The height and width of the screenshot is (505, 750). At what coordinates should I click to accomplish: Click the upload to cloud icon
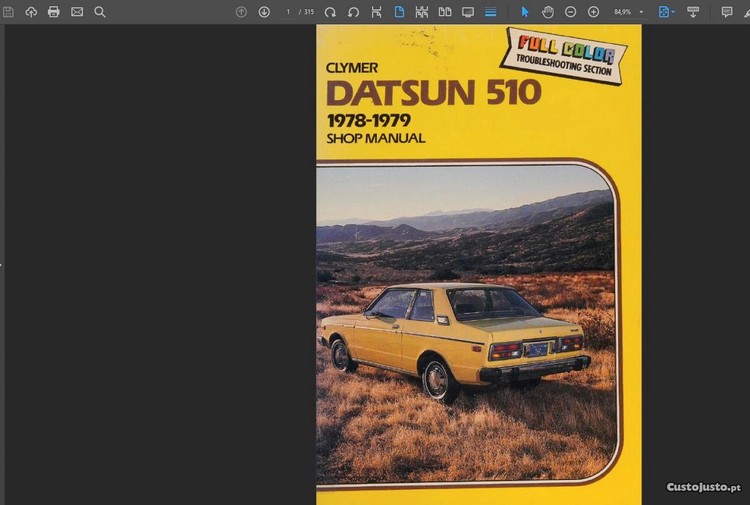pos(31,12)
